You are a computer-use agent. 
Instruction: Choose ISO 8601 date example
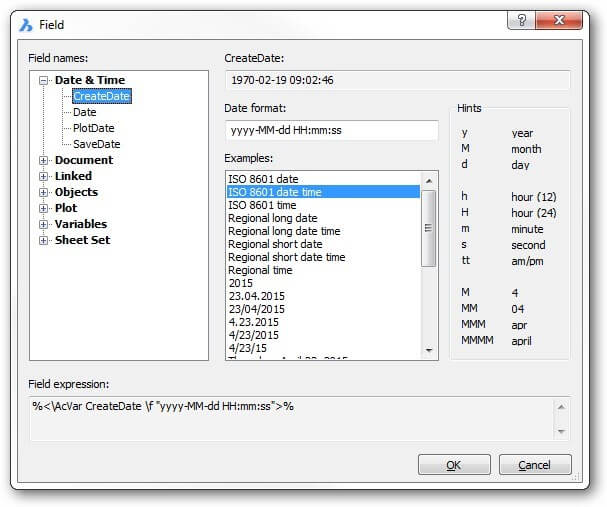click(x=323, y=179)
